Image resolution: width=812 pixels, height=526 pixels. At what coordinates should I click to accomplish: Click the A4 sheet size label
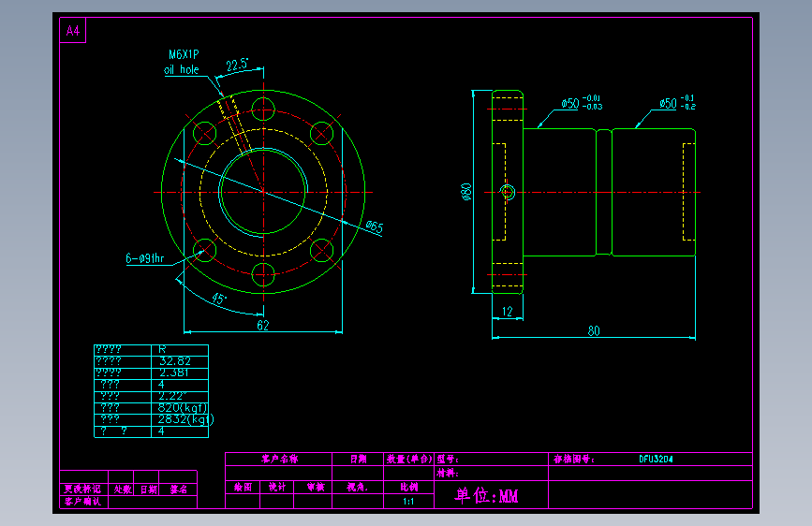point(73,31)
